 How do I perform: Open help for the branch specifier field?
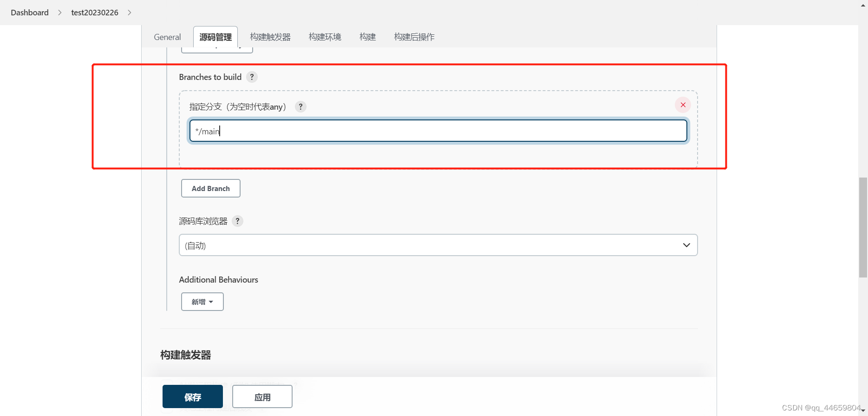coord(300,107)
